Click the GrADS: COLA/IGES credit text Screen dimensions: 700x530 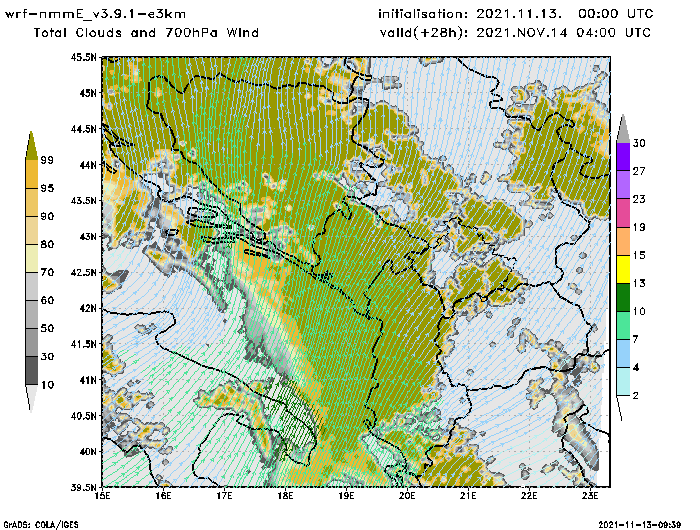pyautogui.click(x=41, y=525)
